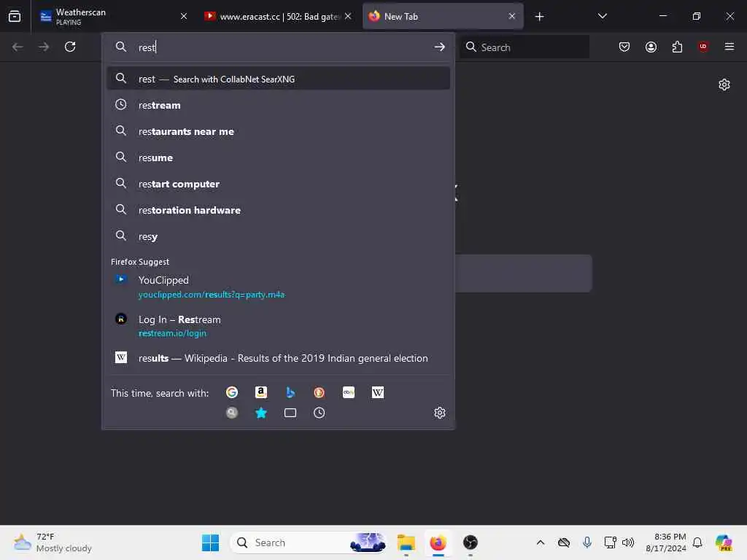Open the Firefox View icon

tap(15, 17)
